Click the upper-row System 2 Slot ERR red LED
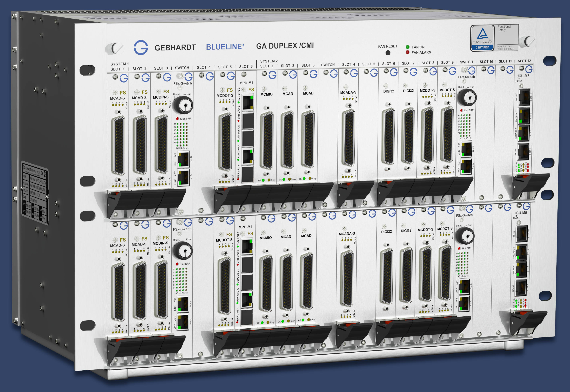The image size is (570, 392). 461,110
